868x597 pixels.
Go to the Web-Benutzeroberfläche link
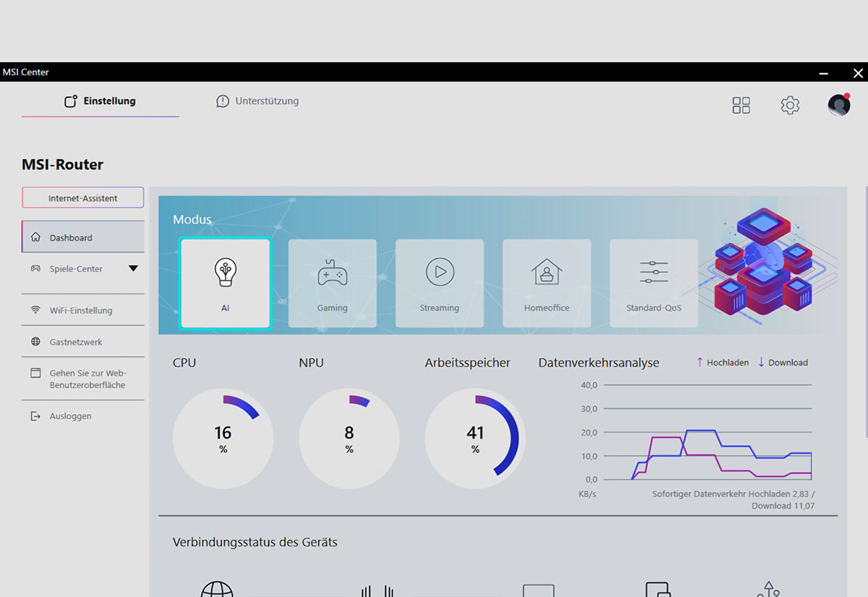(83, 379)
